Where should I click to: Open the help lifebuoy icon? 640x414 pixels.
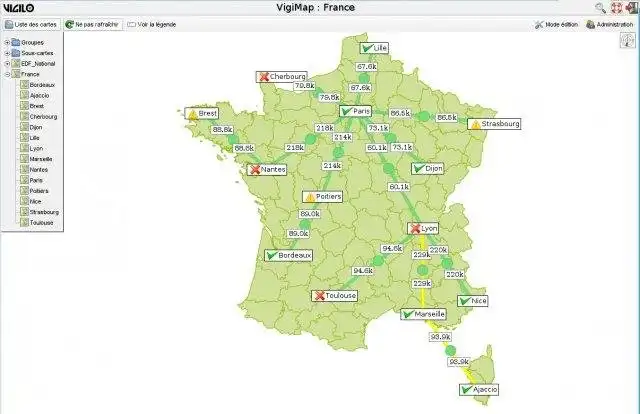pos(616,8)
